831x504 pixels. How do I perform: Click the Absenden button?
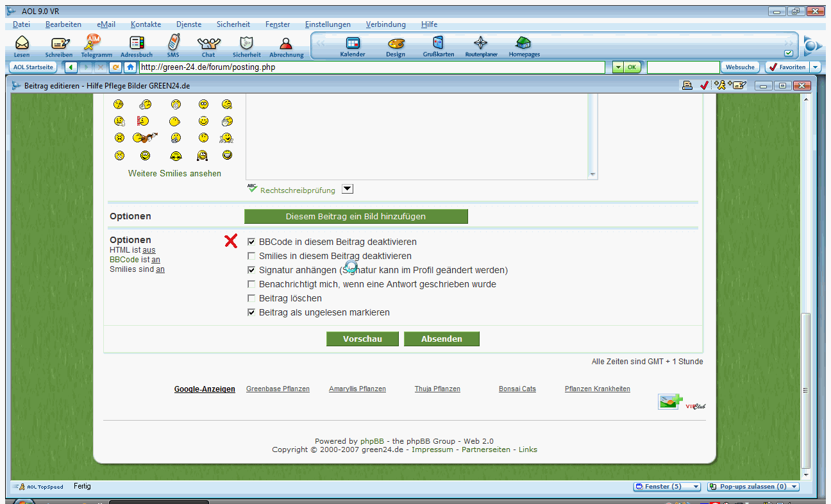[441, 339]
